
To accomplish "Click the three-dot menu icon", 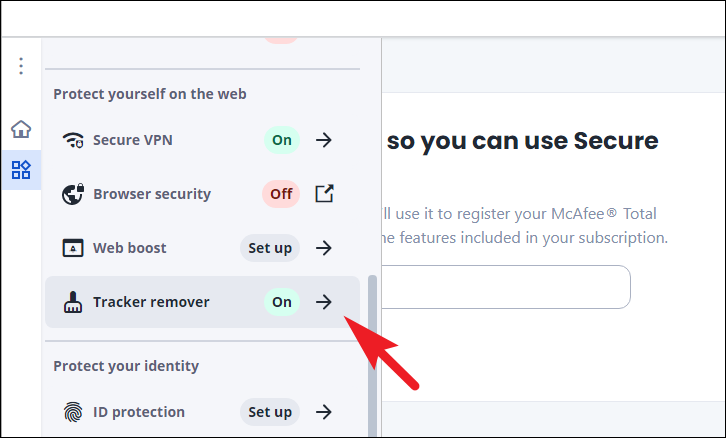I will click(21, 66).
